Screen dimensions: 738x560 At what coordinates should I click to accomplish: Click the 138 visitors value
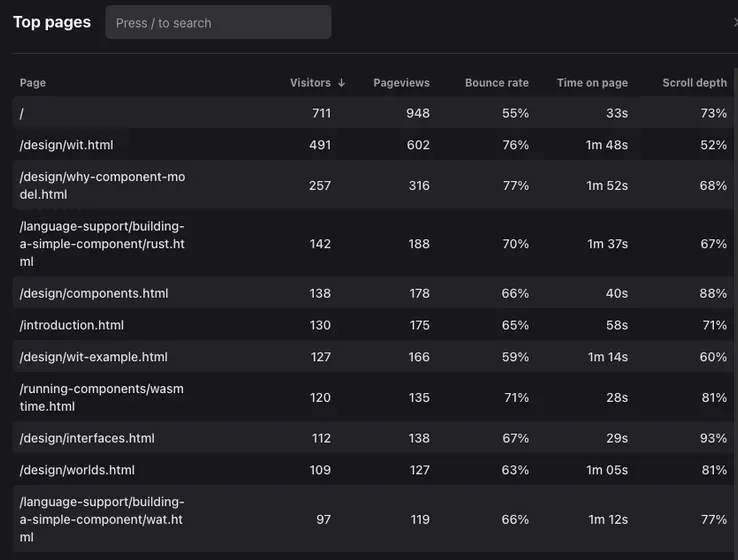coord(320,293)
